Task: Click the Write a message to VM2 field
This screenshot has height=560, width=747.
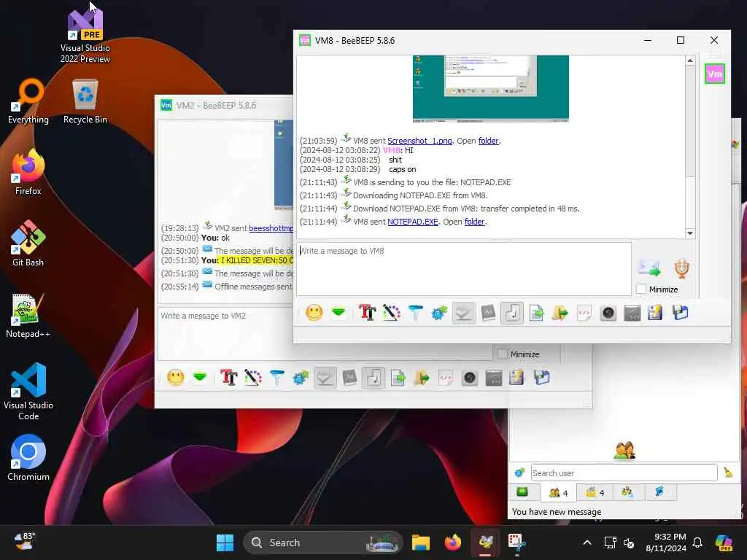Action: coord(325,333)
